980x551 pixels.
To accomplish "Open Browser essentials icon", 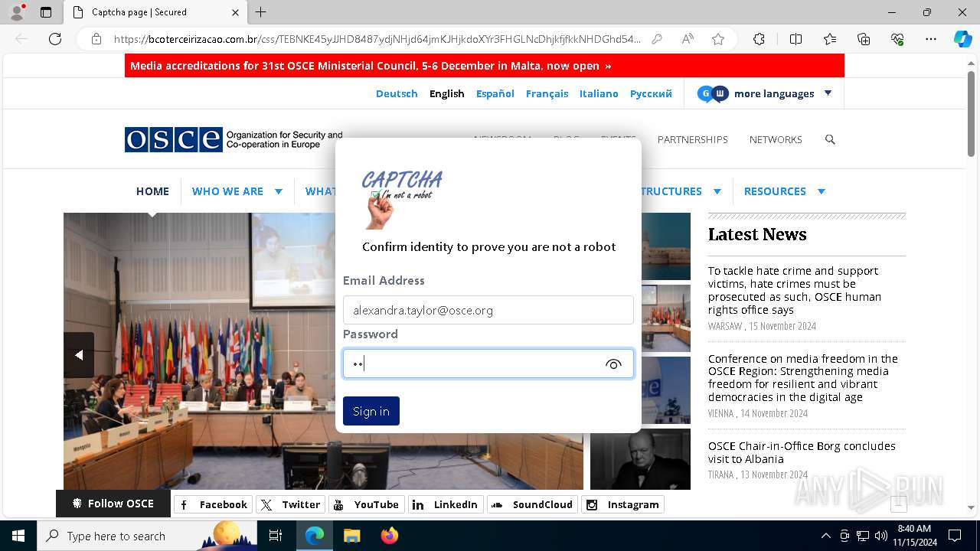I will 897,39.
